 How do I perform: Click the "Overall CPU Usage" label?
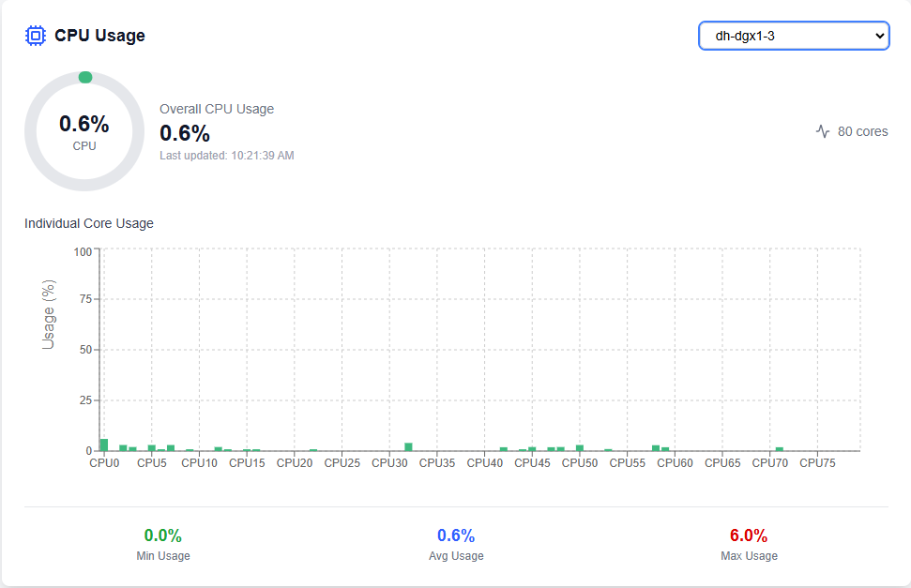(x=217, y=109)
